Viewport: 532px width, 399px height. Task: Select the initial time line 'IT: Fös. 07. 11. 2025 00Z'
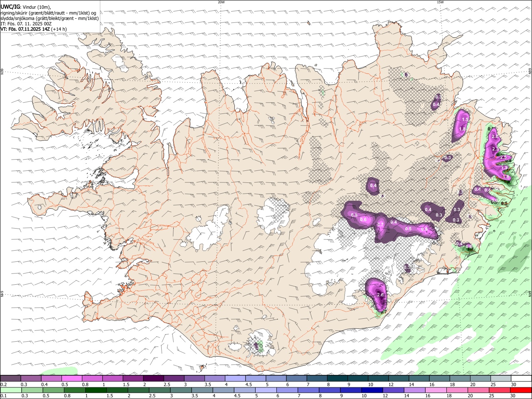(x=26, y=24)
